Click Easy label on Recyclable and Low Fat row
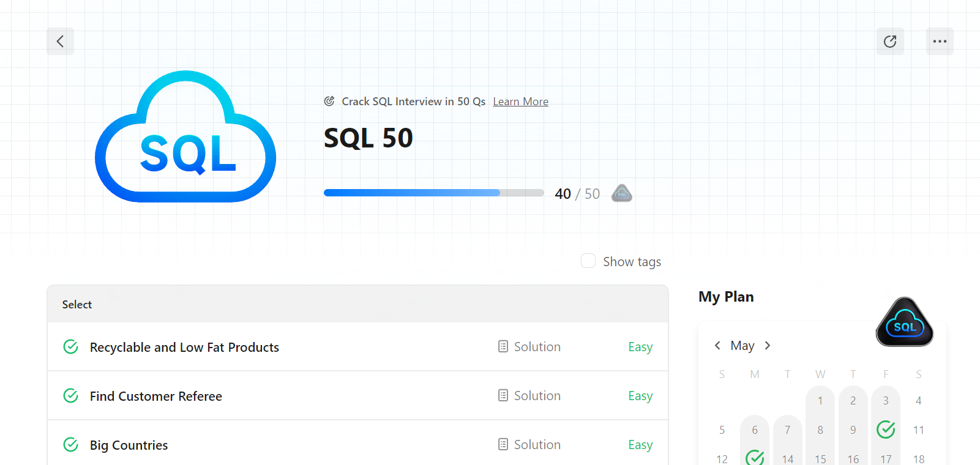Image resolution: width=980 pixels, height=465 pixels. point(640,347)
